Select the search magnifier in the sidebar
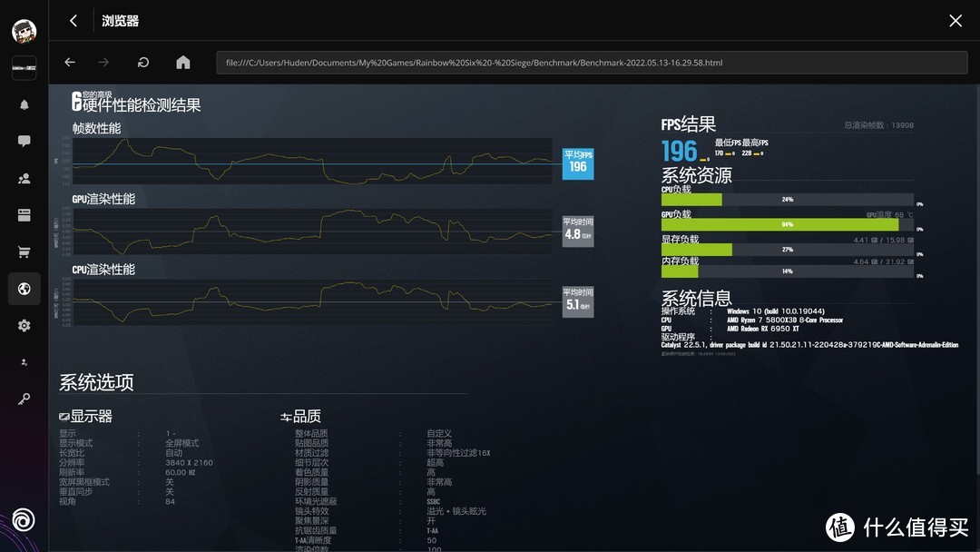 (24, 398)
